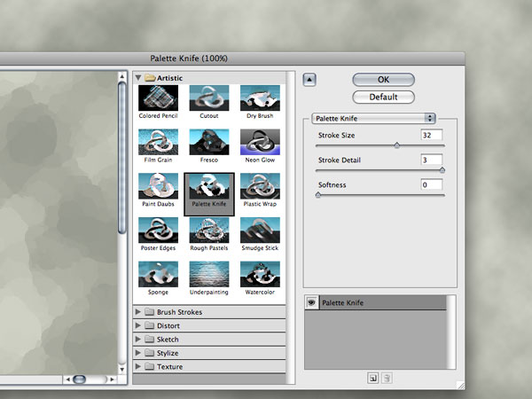Click the preview horizontal scrollbar thumb
The image size is (532, 399).
80,379
